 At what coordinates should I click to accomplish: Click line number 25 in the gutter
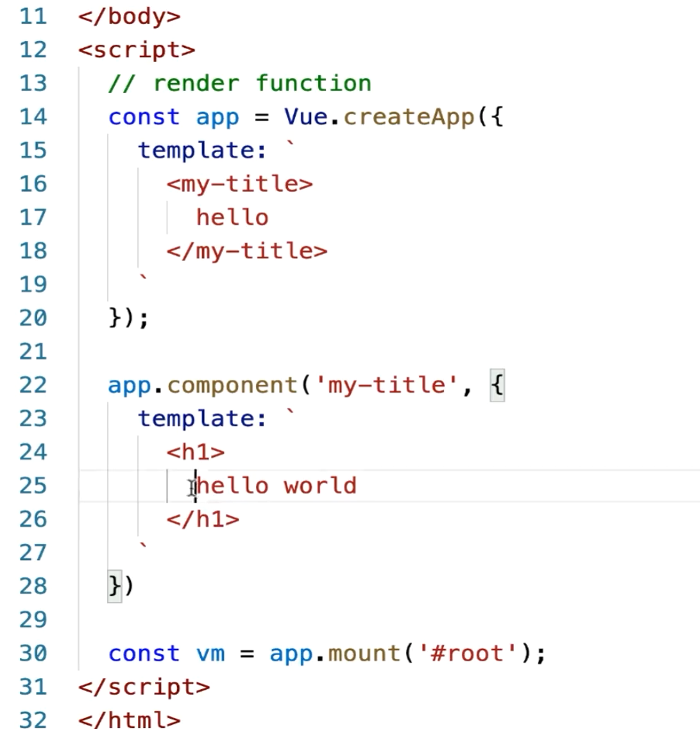click(x=33, y=486)
